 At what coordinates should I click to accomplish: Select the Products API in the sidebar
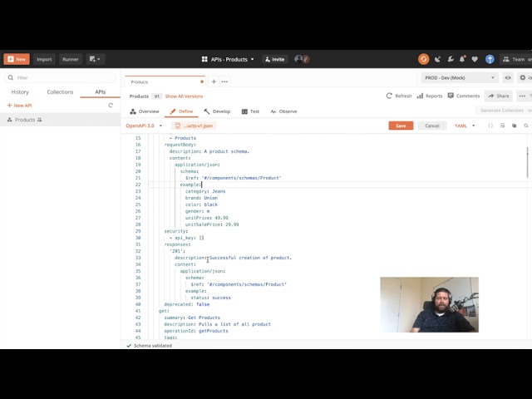(60, 120)
